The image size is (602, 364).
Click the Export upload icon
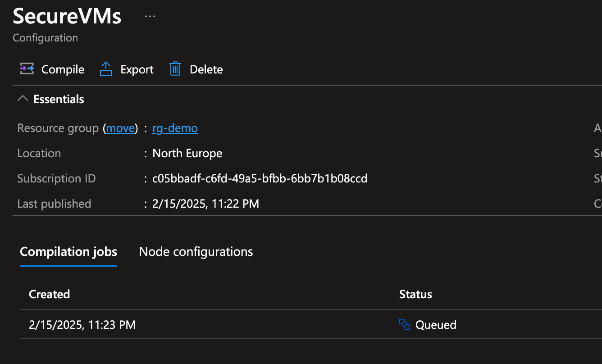[x=105, y=68]
